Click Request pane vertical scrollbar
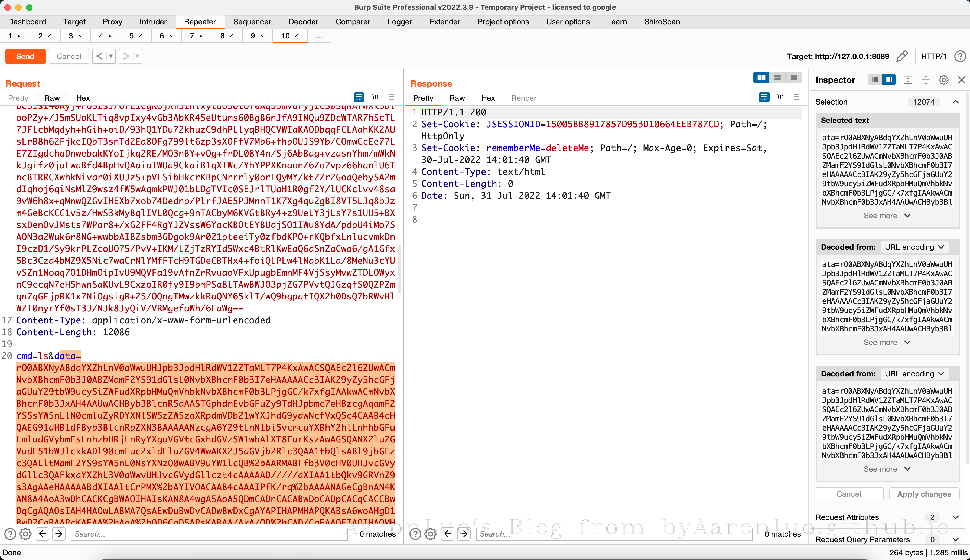The height and width of the screenshot is (560, 970). 400,269
